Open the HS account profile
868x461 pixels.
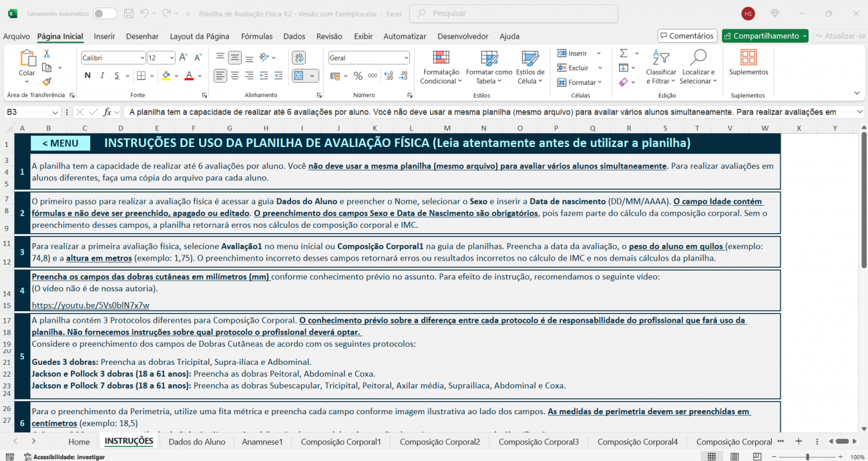pos(748,13)
